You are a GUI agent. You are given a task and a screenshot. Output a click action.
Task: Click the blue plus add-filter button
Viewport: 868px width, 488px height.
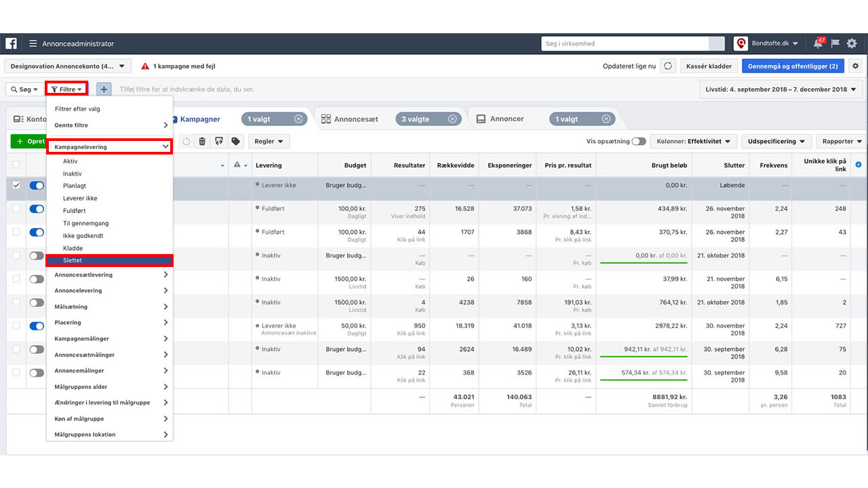[x=104, y=89]
